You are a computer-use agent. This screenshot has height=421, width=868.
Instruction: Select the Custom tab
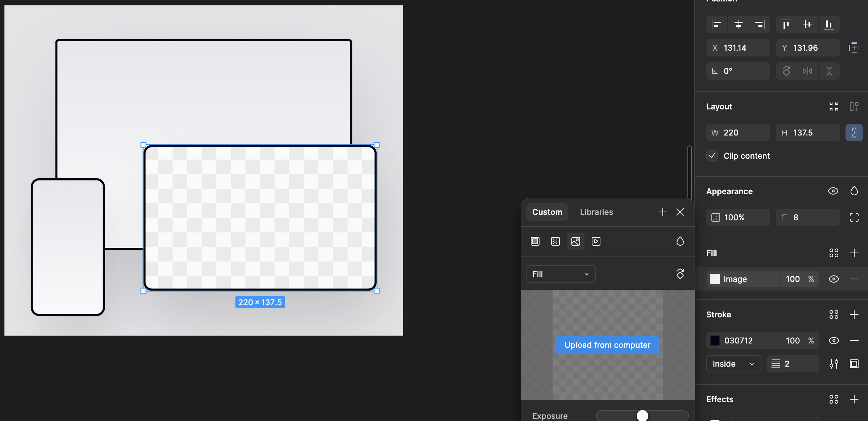click(547, 212)
